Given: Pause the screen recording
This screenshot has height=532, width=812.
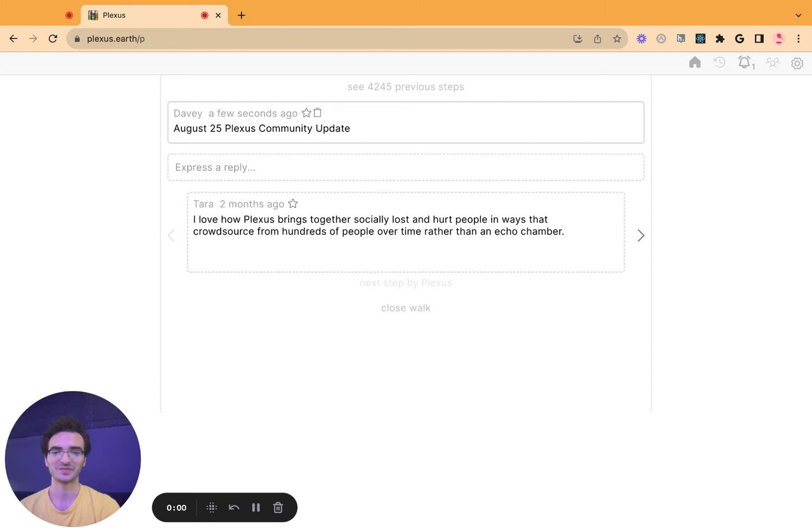Looking at the screenshot, I should point(256,507).
